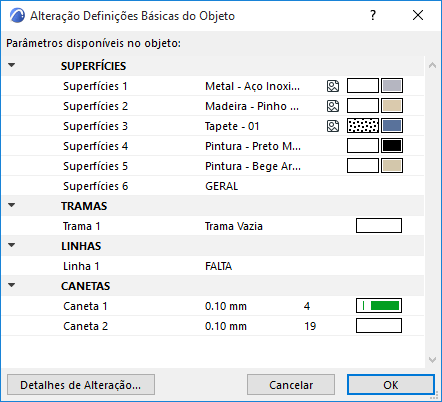
Task: Select Madeira - Pinho ... surface value
Action: (252, 106)
